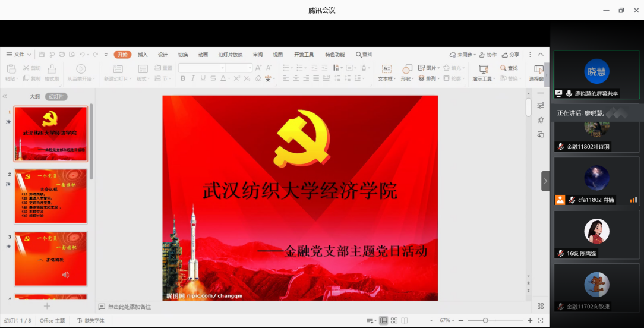
Task: Switch to the 幻灯片放映 slideshow tab
Action: (230, 55)
